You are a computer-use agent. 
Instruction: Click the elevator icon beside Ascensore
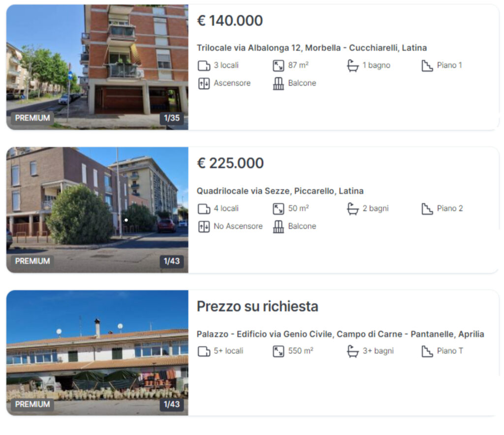204,84
